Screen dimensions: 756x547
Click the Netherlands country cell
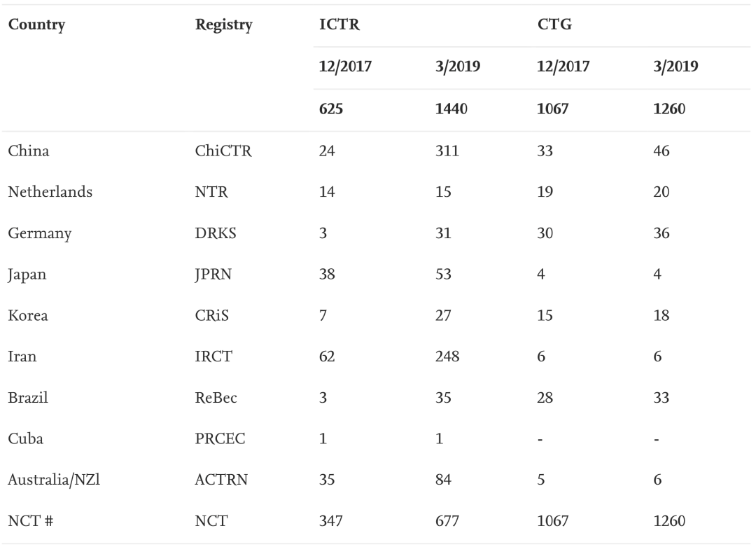tap(50, 191)
